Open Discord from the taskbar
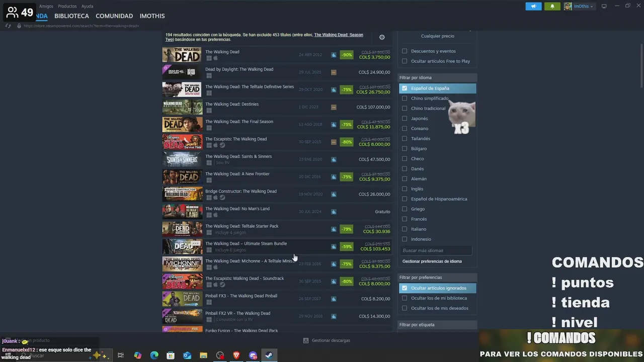 (253, 355)
